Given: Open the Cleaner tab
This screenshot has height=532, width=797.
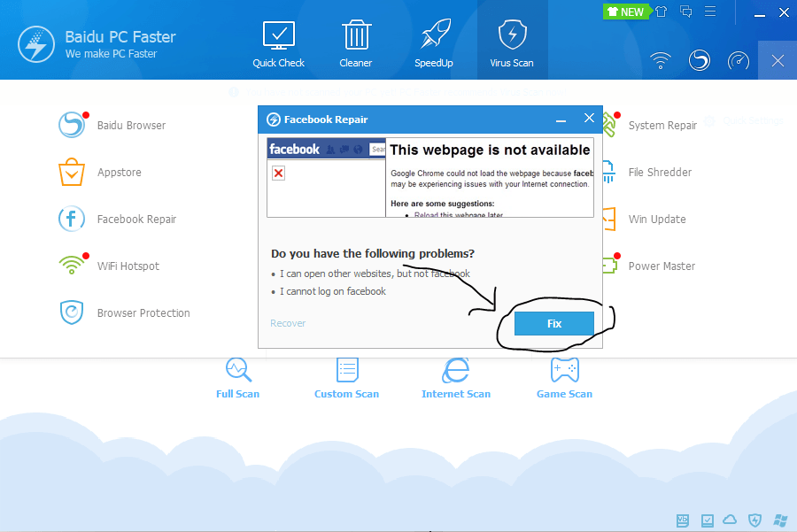Looking at the screenshot, I should click(356, 45).
